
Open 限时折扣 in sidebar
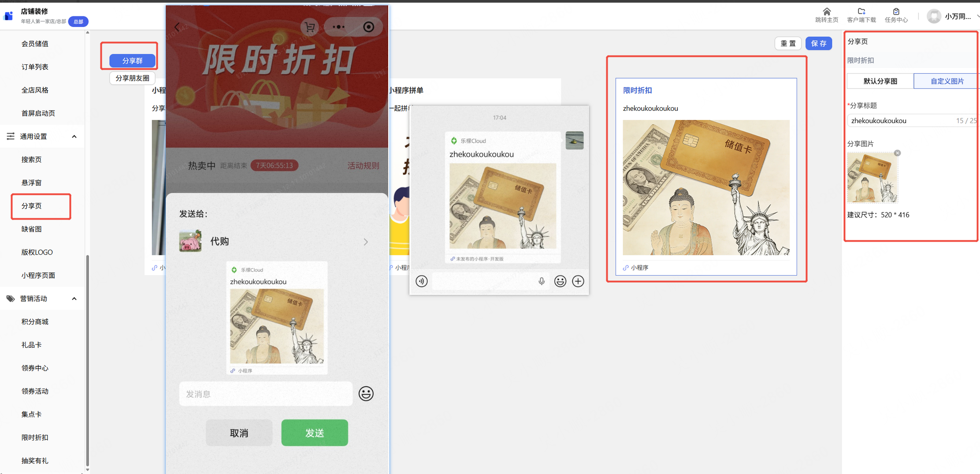click(35, 437)
